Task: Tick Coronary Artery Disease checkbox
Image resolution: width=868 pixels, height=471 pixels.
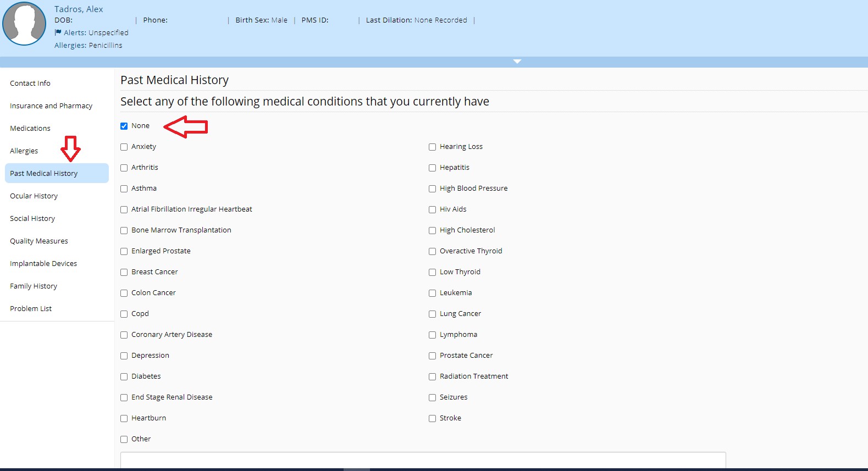Action: click(x=124, y=335)
